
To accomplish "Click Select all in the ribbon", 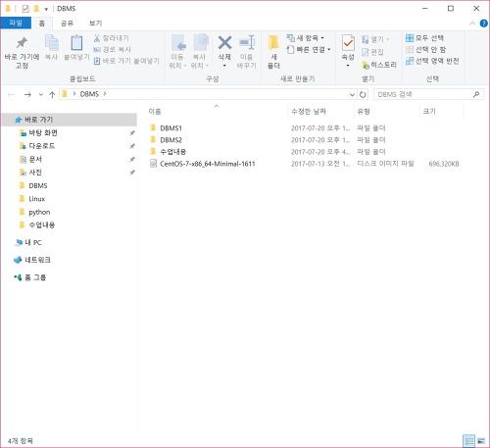I will [x=424, y=38].
